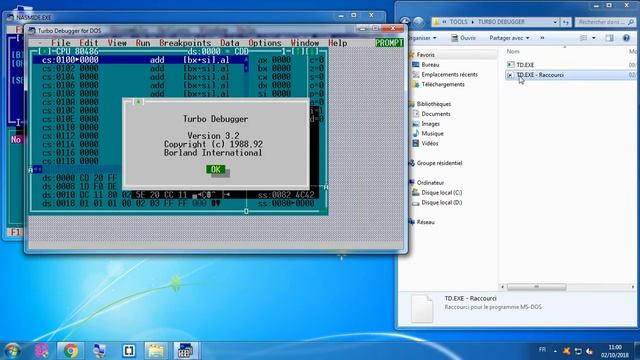Select the instruction line at cs:0106
The width and height of the screenshot is (640, 360).
pos(139,85)
